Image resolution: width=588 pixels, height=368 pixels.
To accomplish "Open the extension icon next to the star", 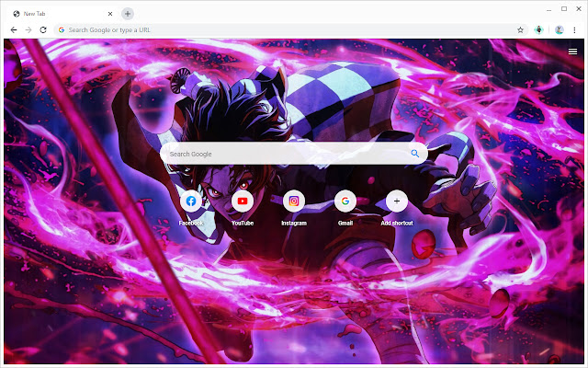I will (539, 29).
